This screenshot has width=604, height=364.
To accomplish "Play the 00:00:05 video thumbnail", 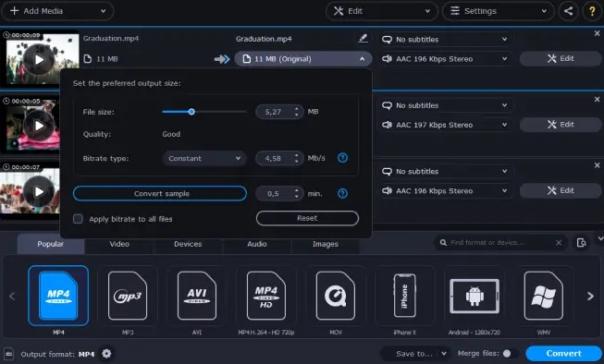I will [x=39, y=126].
